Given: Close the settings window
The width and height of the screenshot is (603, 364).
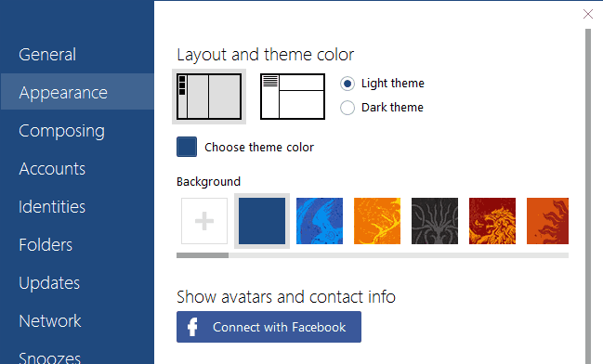Looking at the screenshot, I should tap(587, 14).
